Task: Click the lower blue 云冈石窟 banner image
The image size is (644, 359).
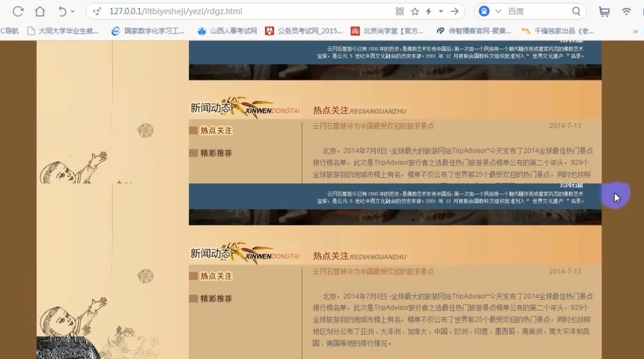Action: click(395, 204)
